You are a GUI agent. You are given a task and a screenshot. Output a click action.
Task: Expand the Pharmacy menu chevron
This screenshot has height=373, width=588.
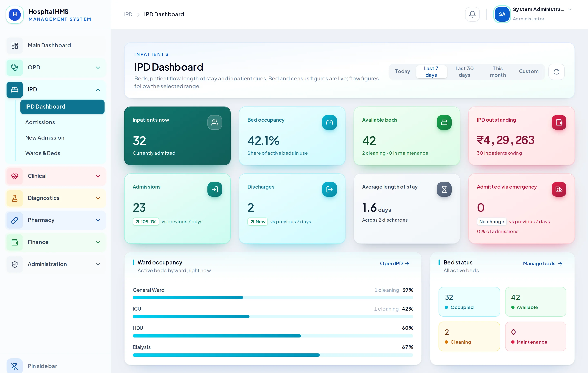pos(98,220)
